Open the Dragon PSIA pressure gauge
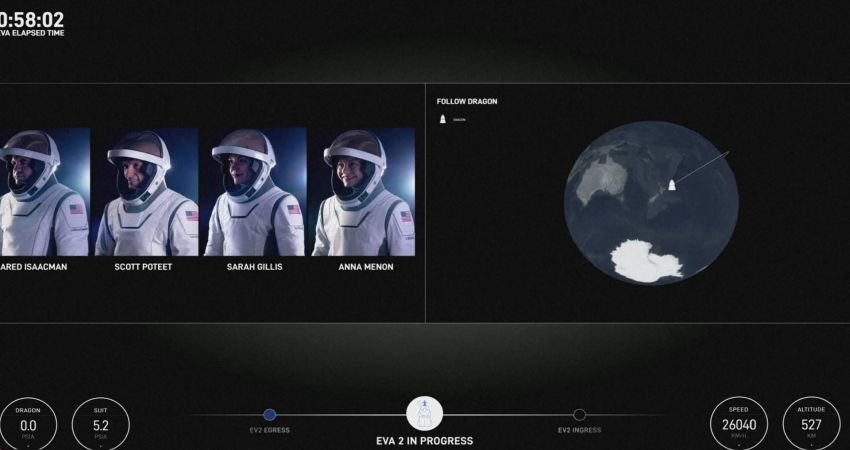Screen dimensions: 850x450 point(28,425)
